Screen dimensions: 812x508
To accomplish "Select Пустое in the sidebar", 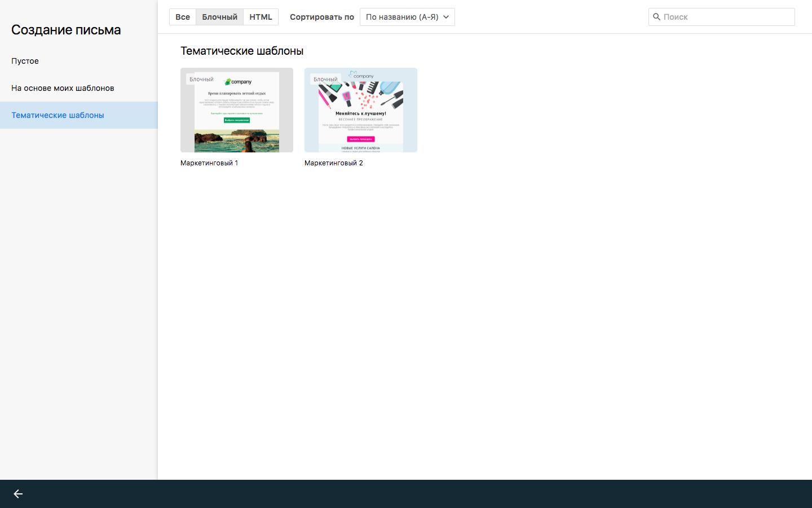I will tap(79, 61).
